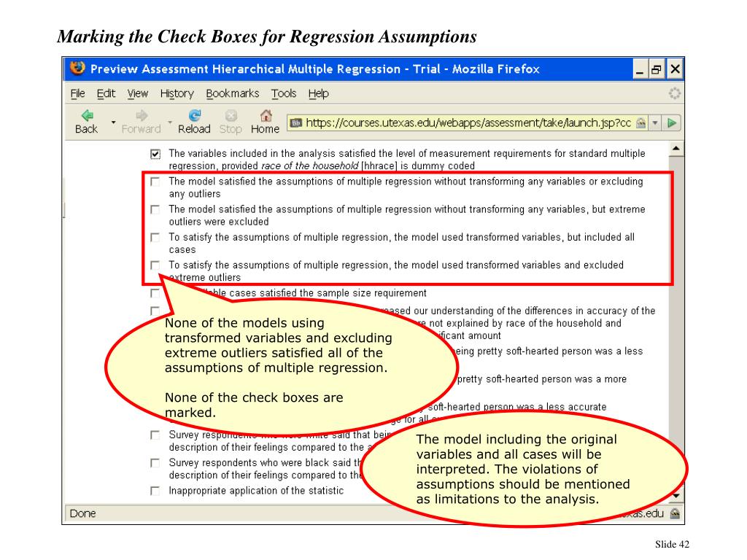Open the File menu
Image resolution: width=747 pixels, height=560 pixels.
[x=77, y=93]
